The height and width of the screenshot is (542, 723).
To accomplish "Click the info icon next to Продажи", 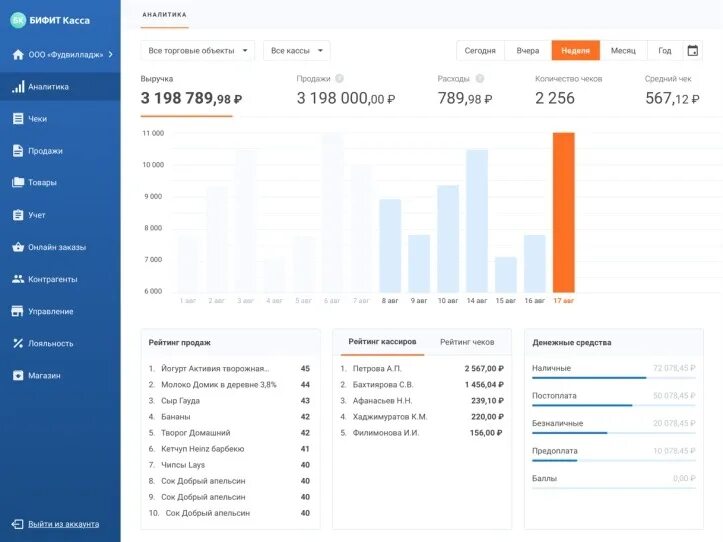I will click(x=339, y=78).
